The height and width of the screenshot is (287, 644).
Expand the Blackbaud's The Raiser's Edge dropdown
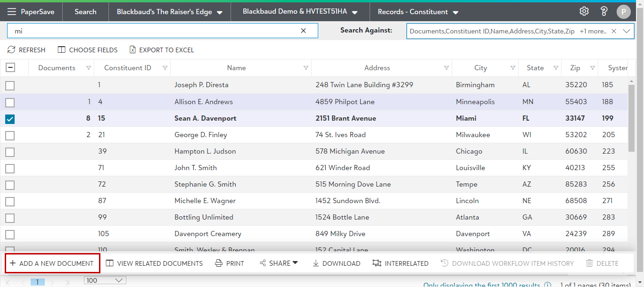tap(170, 12)
